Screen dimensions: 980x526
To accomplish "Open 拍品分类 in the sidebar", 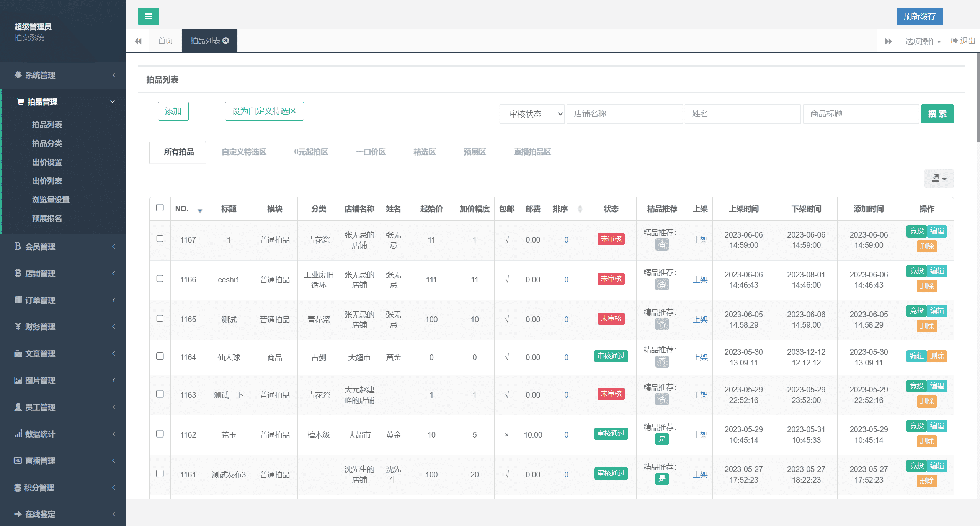I will 47,143.
